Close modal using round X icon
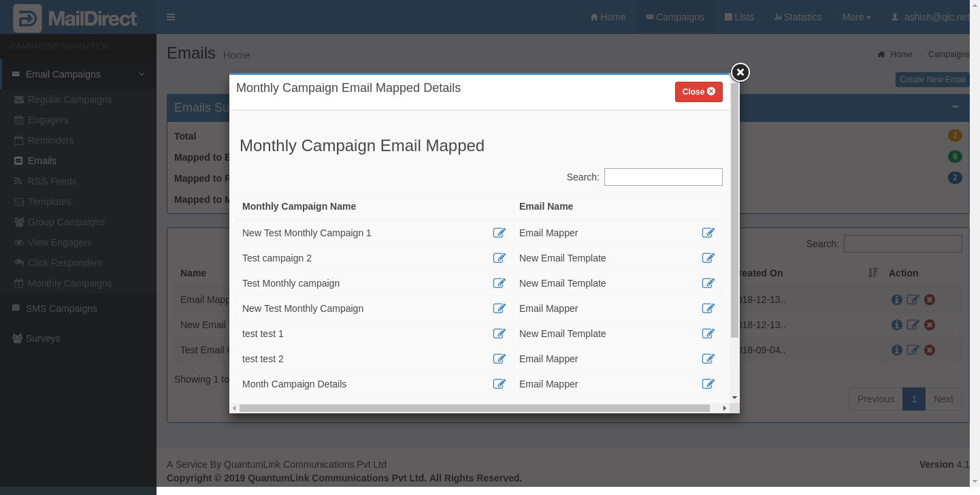Screen dimensions: 980x495 click(x=740, y=72)
